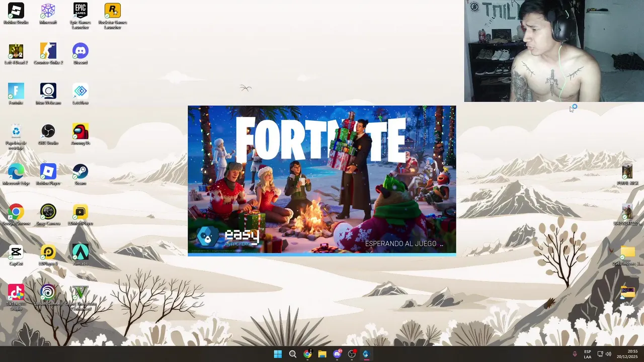Select the Rockstar Games Launcher icon
Viewport: 644px width, 362px height.
(113, 16)
